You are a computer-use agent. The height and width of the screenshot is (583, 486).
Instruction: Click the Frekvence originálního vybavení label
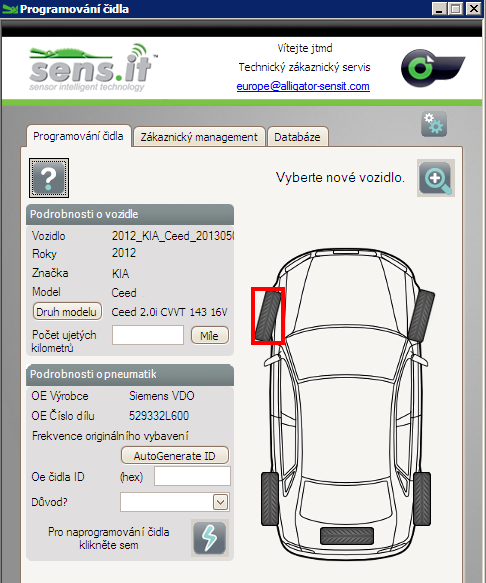110,436
